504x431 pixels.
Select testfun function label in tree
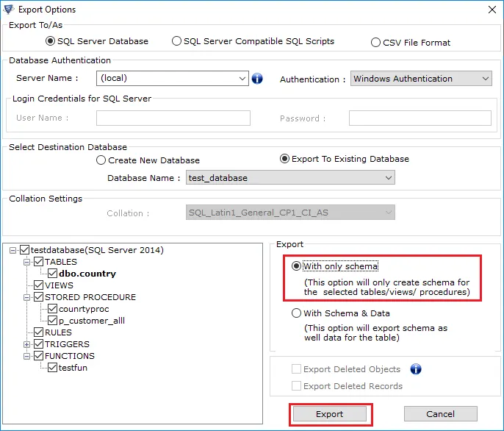click(x=73, y=368)
